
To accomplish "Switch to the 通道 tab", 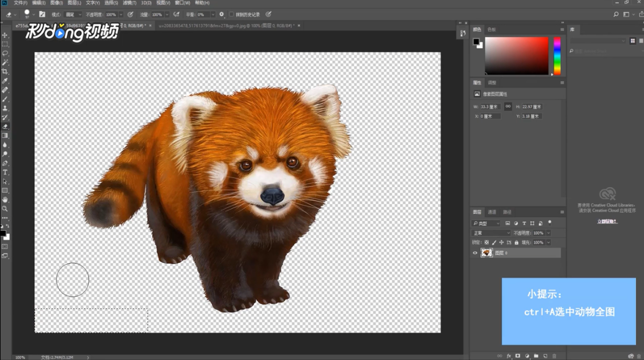I will pyautogui.click(x=492, y=212).
